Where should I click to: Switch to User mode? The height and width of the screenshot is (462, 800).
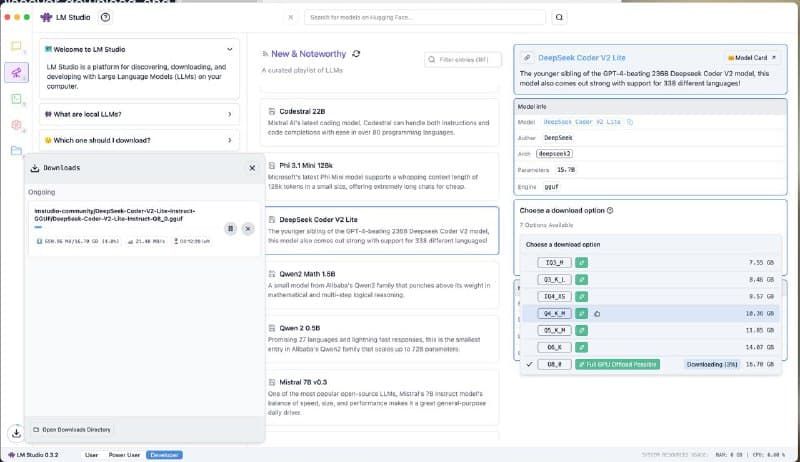[91, 455]
